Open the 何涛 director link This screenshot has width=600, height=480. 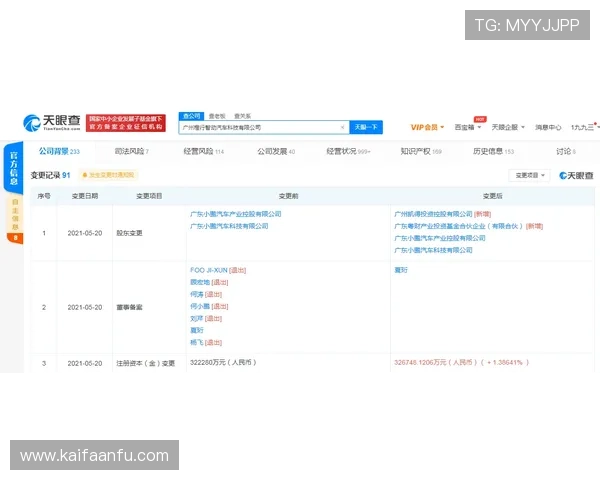point(197,294)
